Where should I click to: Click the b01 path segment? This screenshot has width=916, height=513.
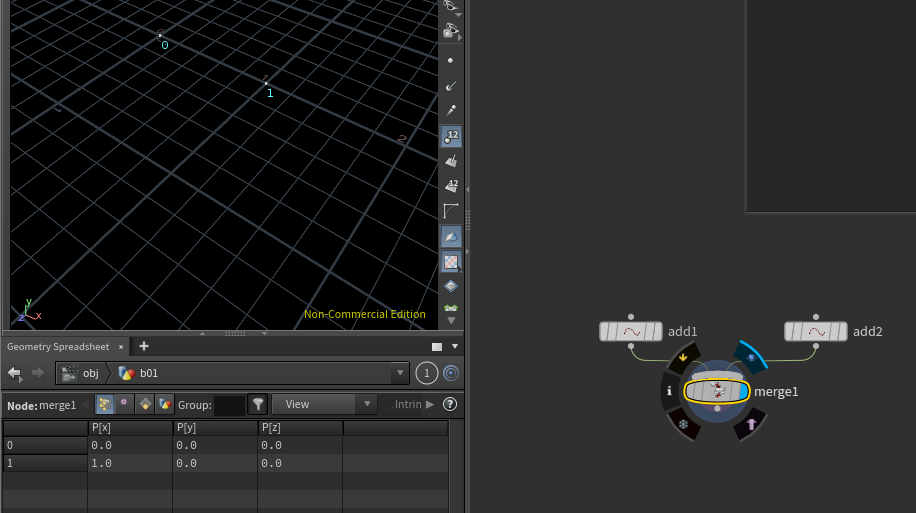[x=138, y=373]
